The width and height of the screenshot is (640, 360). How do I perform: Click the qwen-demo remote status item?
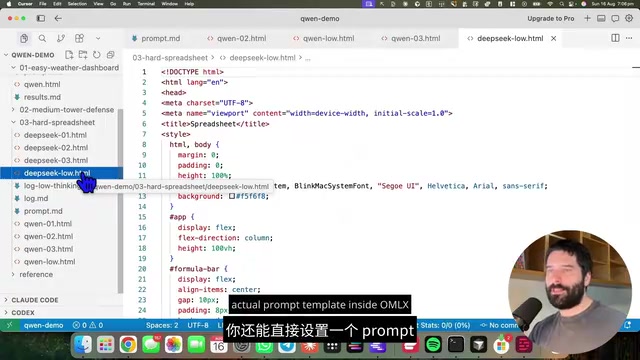[x=43, y=325]
